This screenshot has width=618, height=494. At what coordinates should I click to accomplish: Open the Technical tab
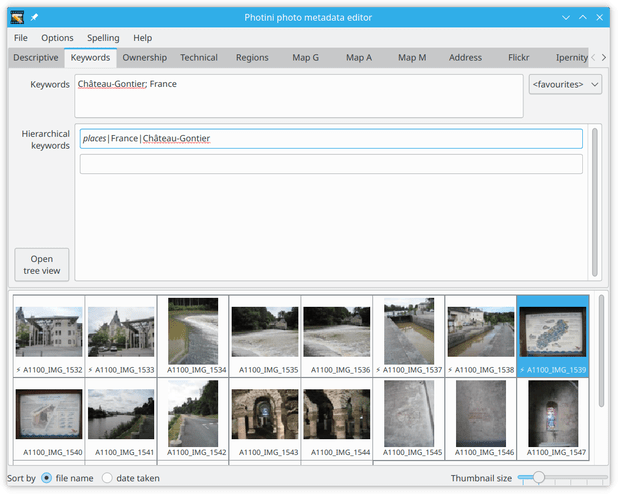(199, 58)
